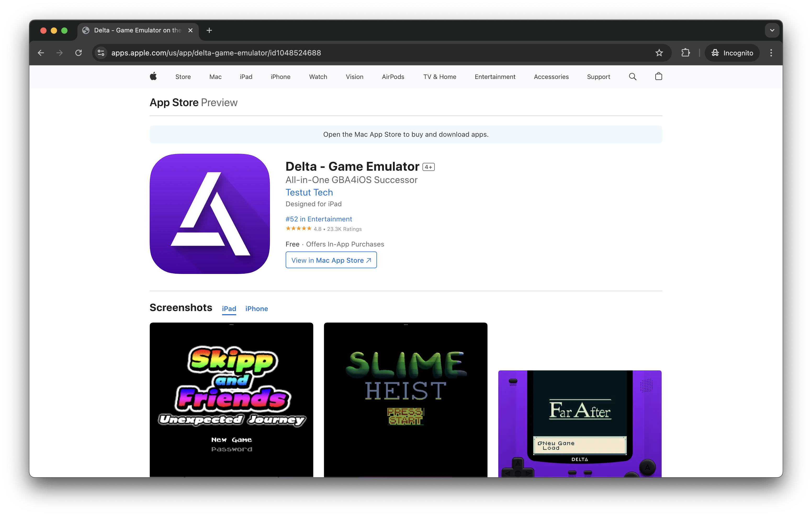The width and height of the screenshot is (812, 516).
Task: Click the #52 in Entertainment ranking link
Action: tap(318, 219)
